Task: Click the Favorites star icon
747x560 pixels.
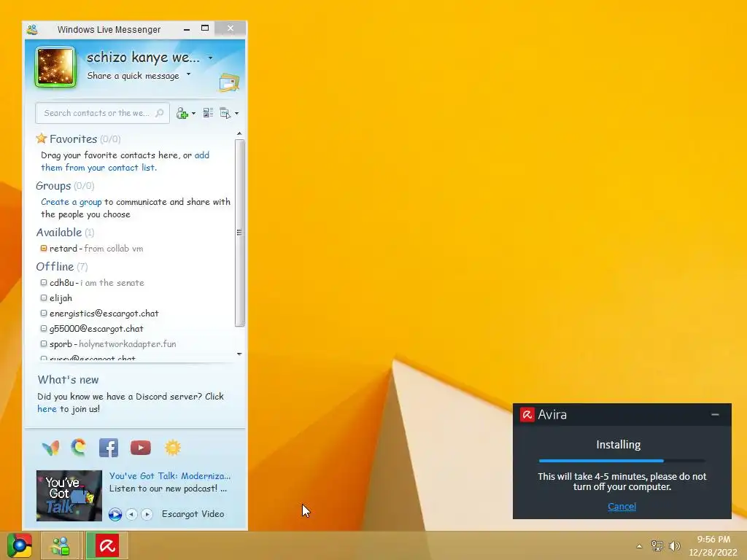Action: pos(42,139)
